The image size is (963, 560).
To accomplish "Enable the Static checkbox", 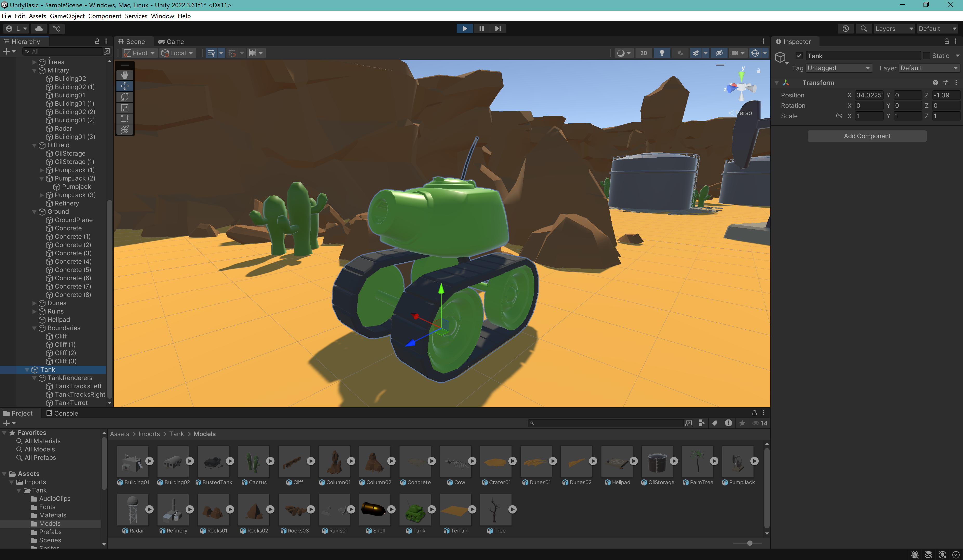I will [926, 56].
